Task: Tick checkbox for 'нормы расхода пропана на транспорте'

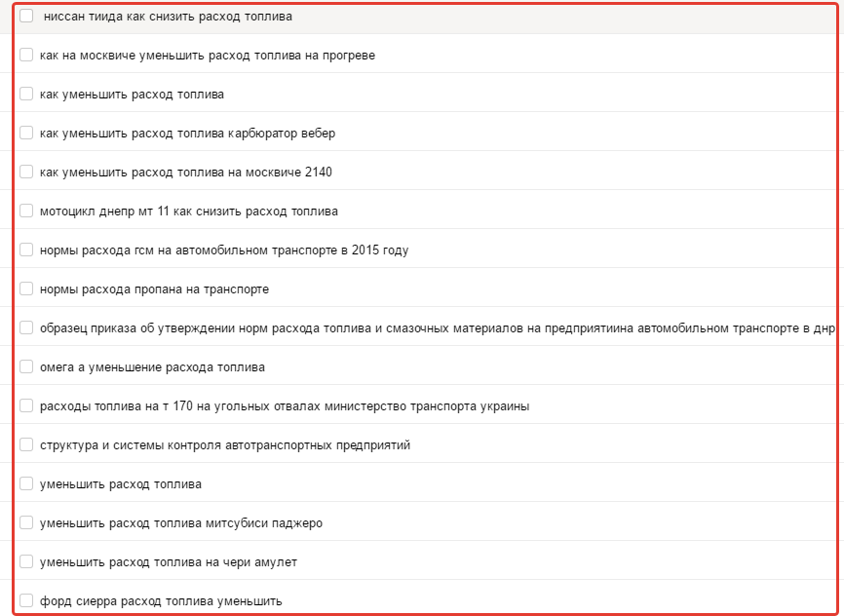Action: pos(26,289)
